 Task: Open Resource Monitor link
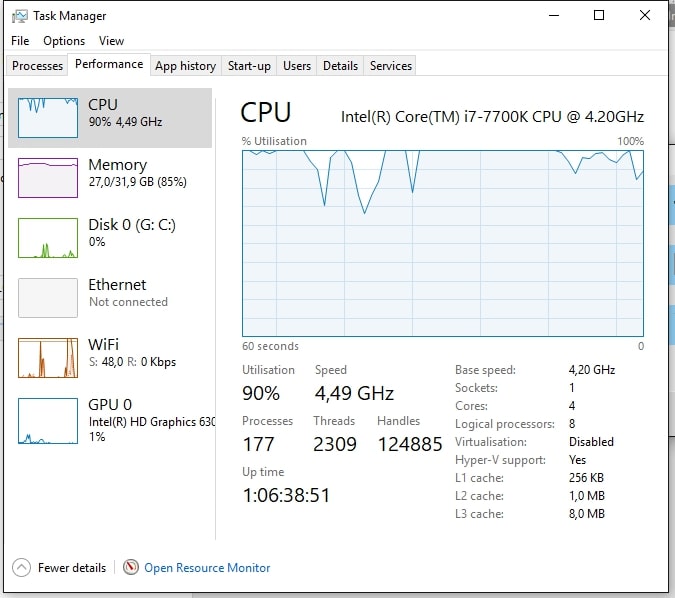point(207,568)
